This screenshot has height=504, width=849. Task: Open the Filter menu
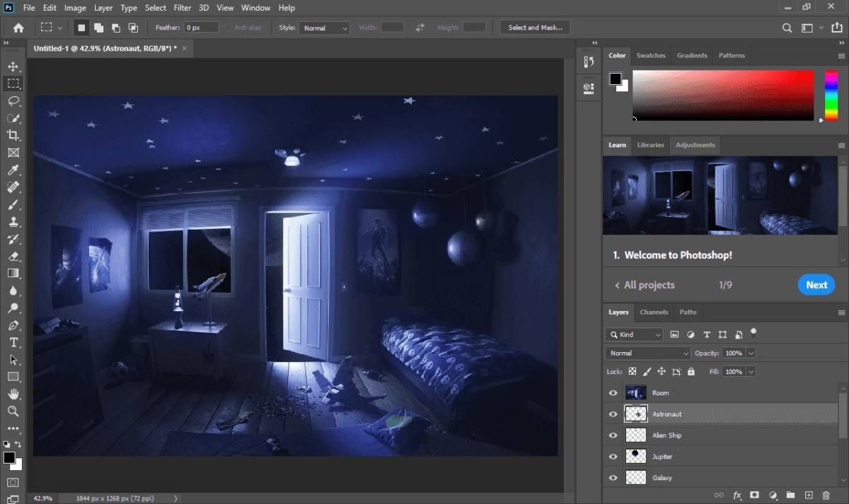183,8
